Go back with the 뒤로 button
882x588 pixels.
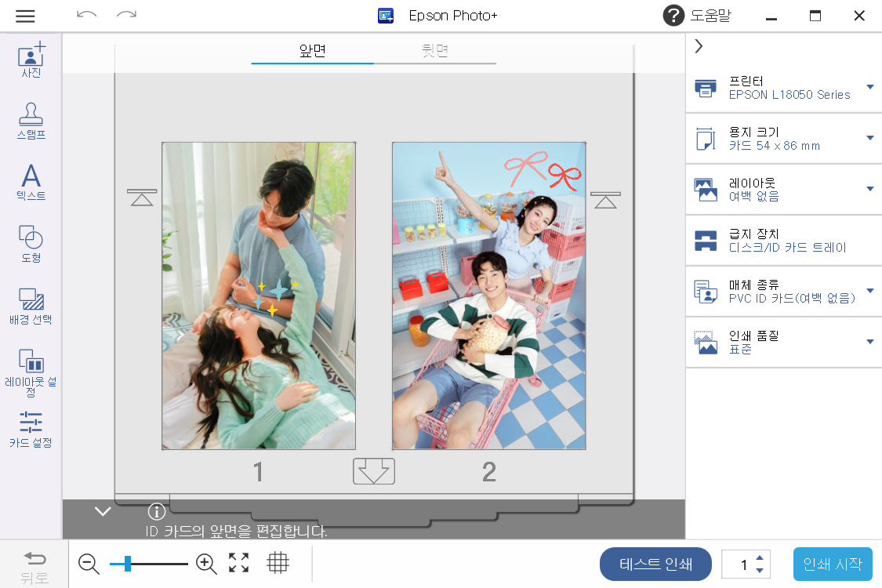pos(34,567)
